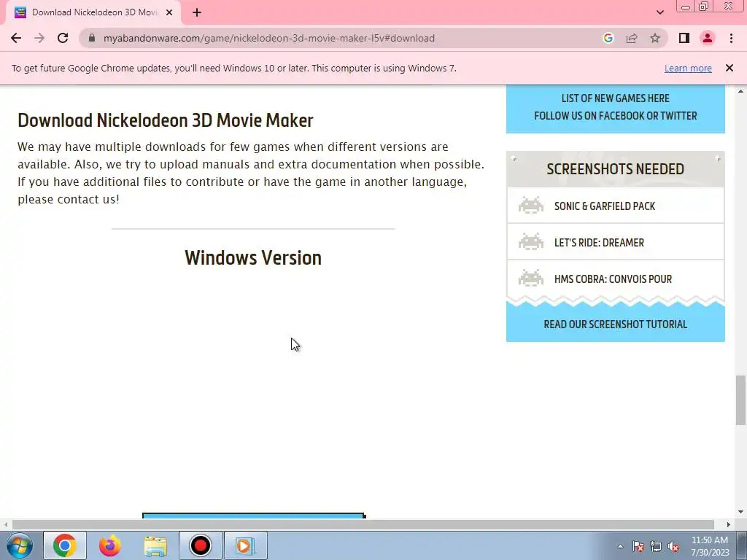747x560 pixels.
Task: Open File Explorer from the taskbar
Action: coord(155,545)
